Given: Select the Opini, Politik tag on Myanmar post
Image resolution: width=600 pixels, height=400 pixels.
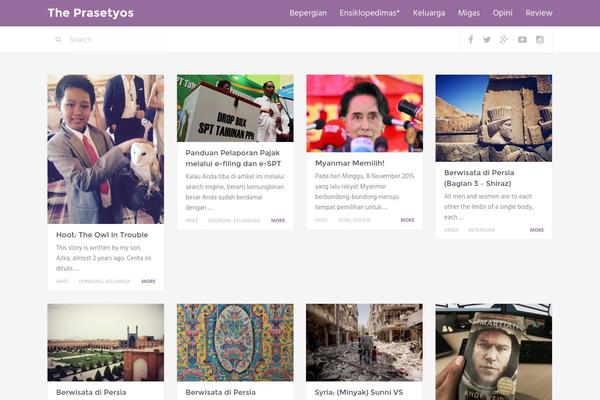Looking at the screenshot, I should pyautogui.click(x=354, y=220).
